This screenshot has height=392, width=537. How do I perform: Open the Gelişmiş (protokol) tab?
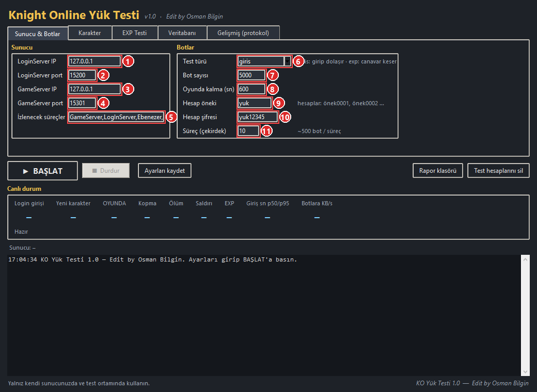pos(243,33)
